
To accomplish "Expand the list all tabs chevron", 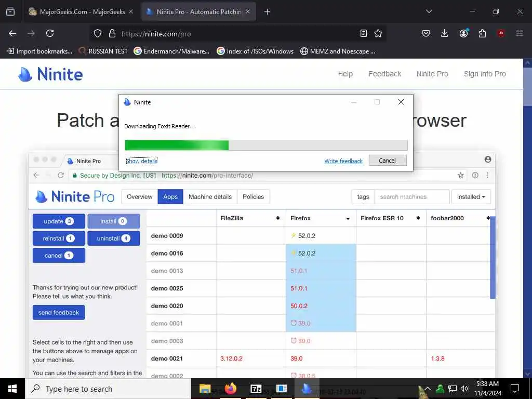I will click(429, 11).
